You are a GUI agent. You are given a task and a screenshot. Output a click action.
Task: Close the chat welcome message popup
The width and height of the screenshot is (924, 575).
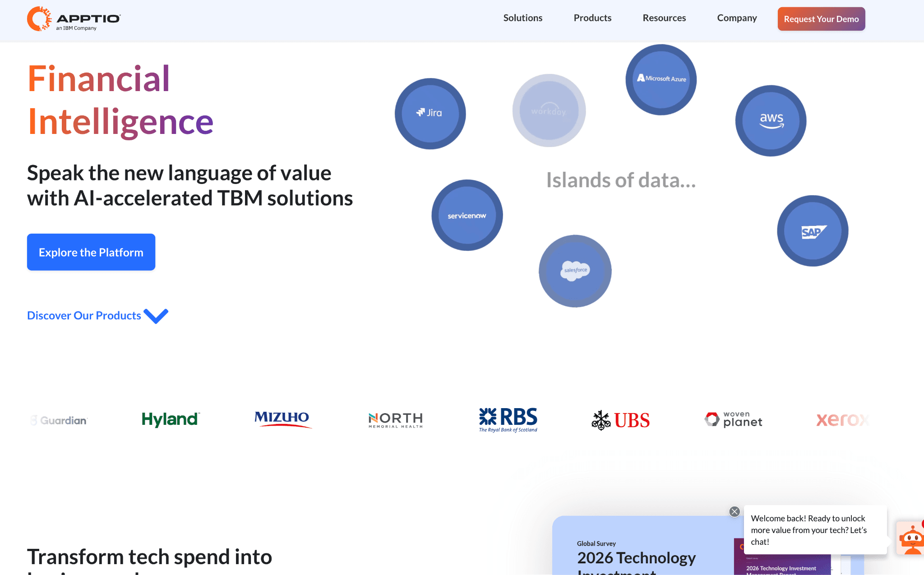(x=735, y=511)
